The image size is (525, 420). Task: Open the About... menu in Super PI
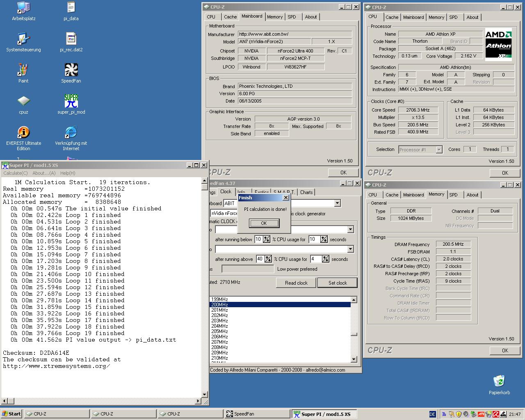pos(44,173)
